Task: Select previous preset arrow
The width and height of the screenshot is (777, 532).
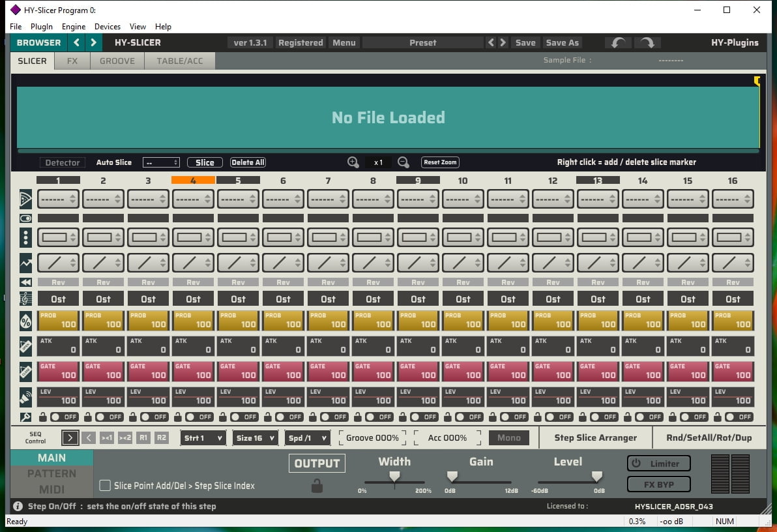Action: point(491,42)
